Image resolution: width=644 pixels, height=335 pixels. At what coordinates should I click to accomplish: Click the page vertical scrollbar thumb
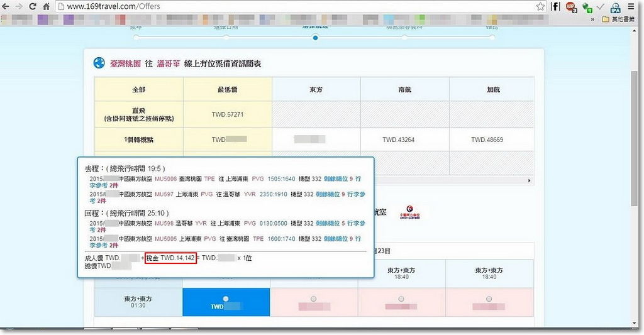pyautogui.click(x=634, y=138)
